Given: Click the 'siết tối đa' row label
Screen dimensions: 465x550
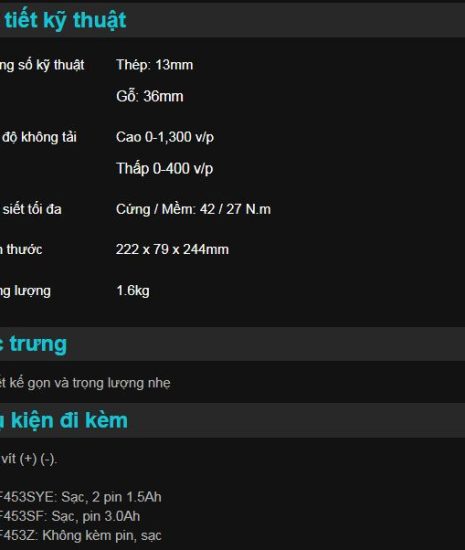Looking at the screenshot, I should (31, 209).
